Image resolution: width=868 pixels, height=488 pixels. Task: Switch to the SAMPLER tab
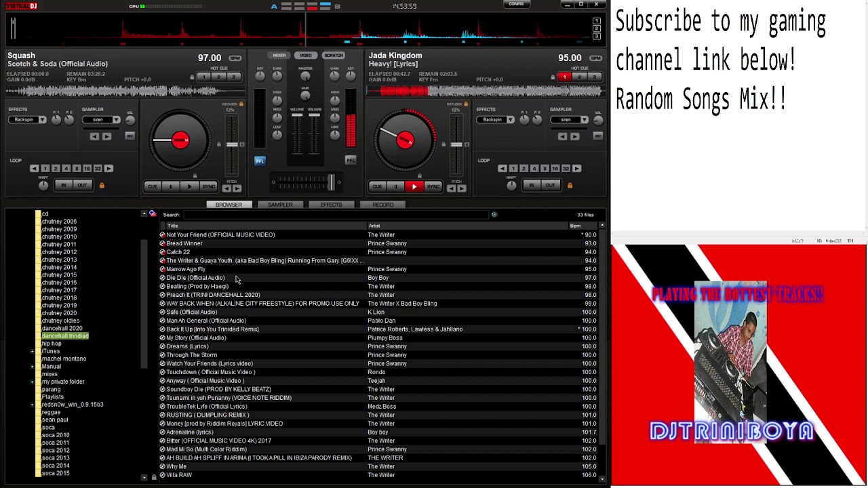[x=280, y=205]
